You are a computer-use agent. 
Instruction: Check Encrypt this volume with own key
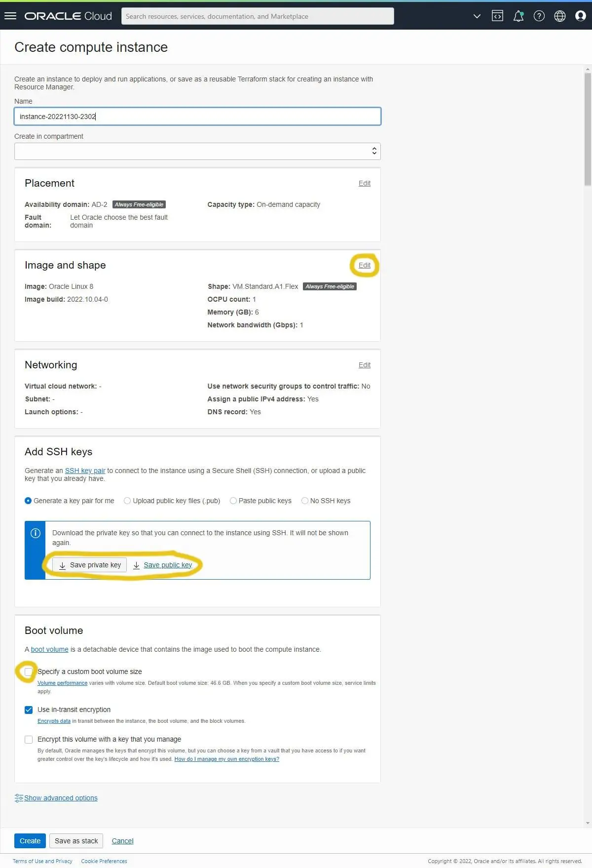click(x=29, y=739)
